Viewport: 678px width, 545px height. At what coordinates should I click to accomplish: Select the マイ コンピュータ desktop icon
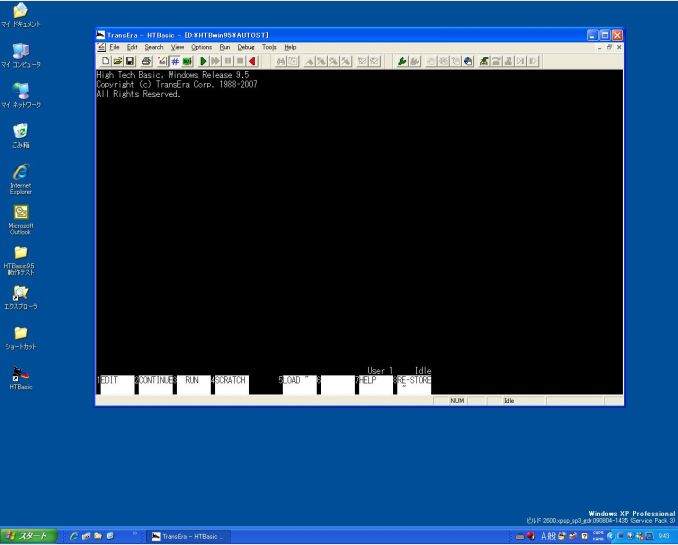click(x=20, y=56)
